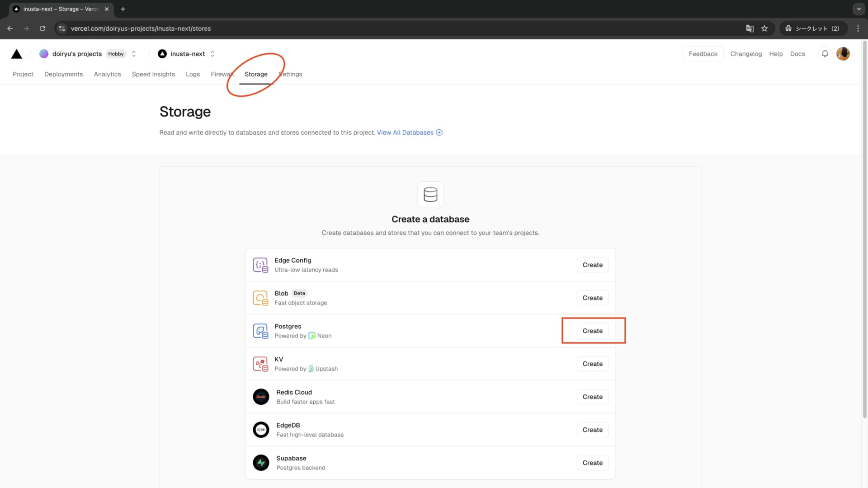Expand the team switcher chevron
This screenshot has width=868, height=488.
click(134, 54)
